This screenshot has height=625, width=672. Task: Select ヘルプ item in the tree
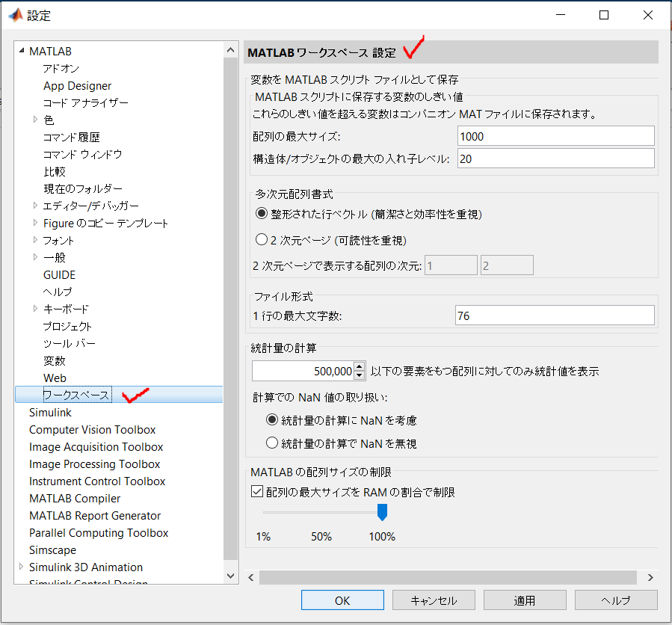[58, 292]
